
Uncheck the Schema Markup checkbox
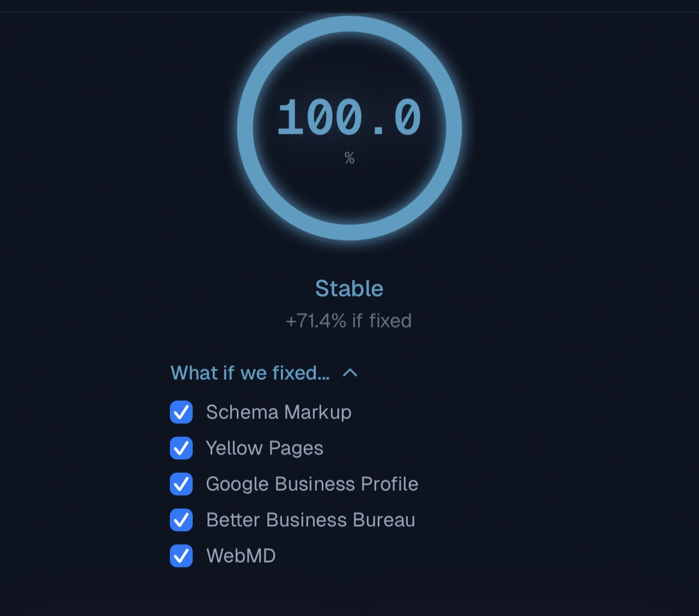point(181,412)
